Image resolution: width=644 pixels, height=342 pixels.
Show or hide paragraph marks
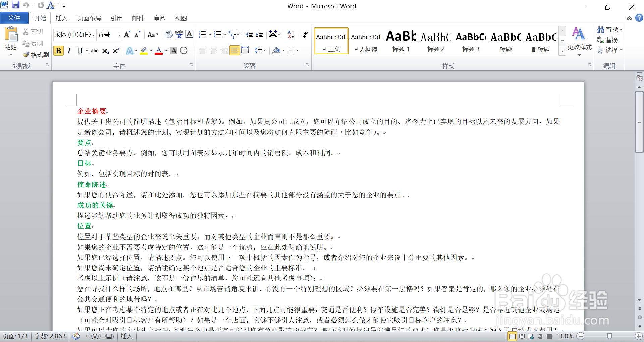[305, 34]
